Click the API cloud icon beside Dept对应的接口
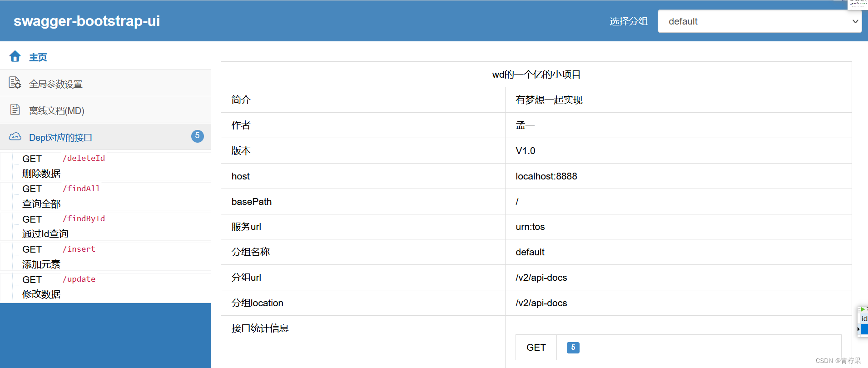 click(15, 137)
